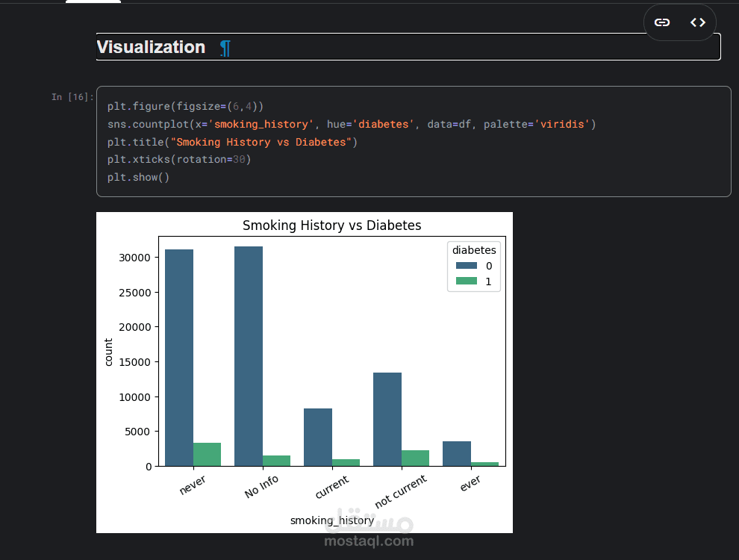Click the green legend swatch for 1

(466, 281)
